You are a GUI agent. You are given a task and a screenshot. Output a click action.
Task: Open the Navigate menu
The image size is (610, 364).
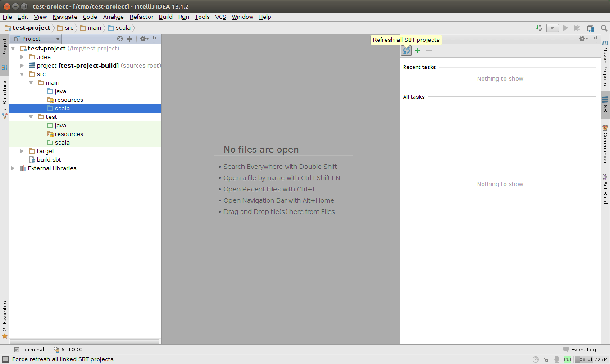click(x=65, y=17)
